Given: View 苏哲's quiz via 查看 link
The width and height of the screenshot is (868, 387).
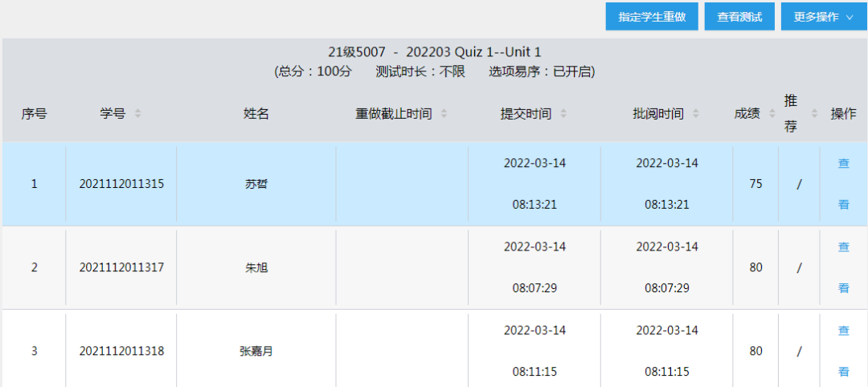Looking at the screenshot, I should pos(844,184).
